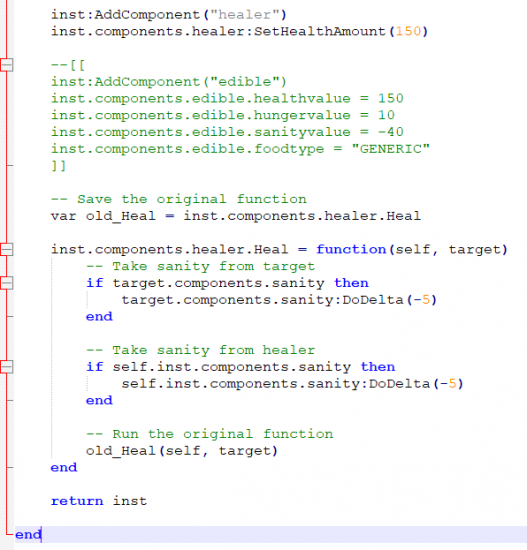
Task: Click the foodtype = "GENERIC" line
Action: (240, 149)
